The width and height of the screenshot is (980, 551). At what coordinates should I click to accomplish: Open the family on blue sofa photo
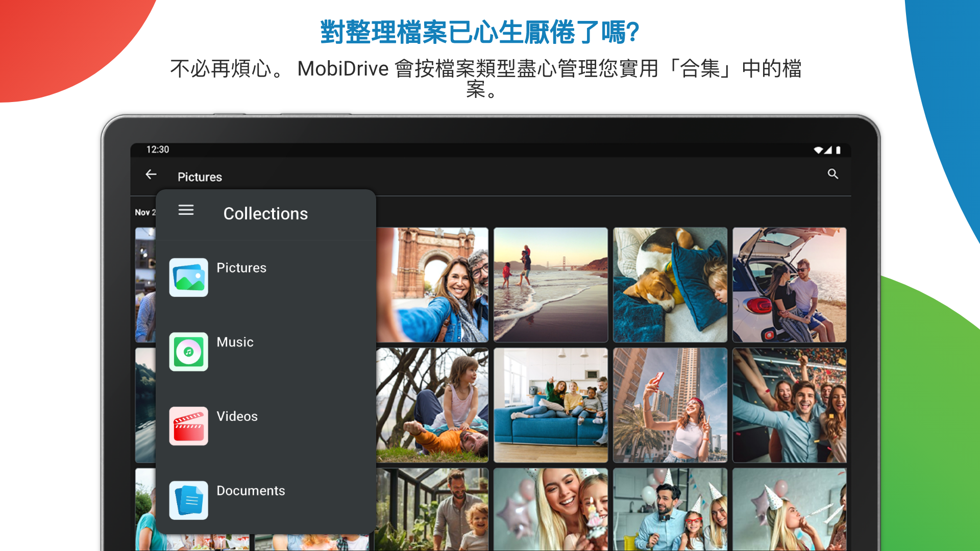[x=550, y=405]
